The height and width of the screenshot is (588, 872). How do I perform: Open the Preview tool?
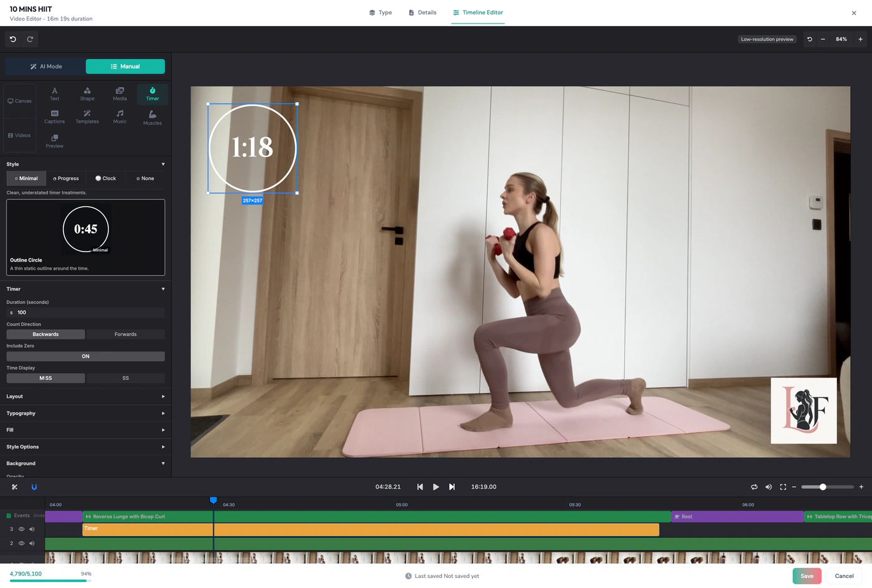click(55, 141)
